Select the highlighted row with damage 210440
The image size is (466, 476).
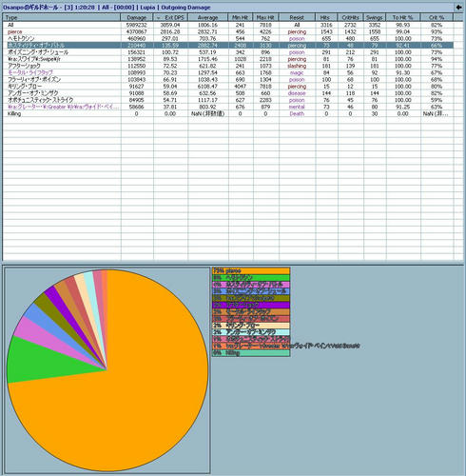228,46
